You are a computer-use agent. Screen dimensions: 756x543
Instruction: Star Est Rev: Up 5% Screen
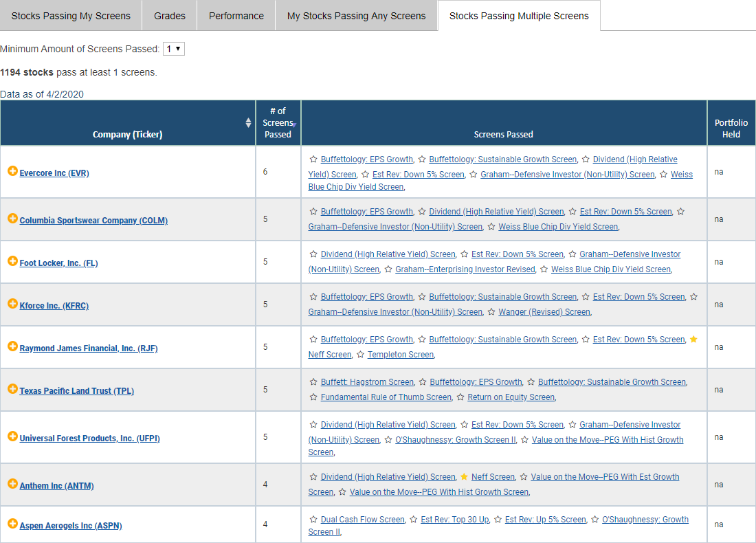(498, 520)
